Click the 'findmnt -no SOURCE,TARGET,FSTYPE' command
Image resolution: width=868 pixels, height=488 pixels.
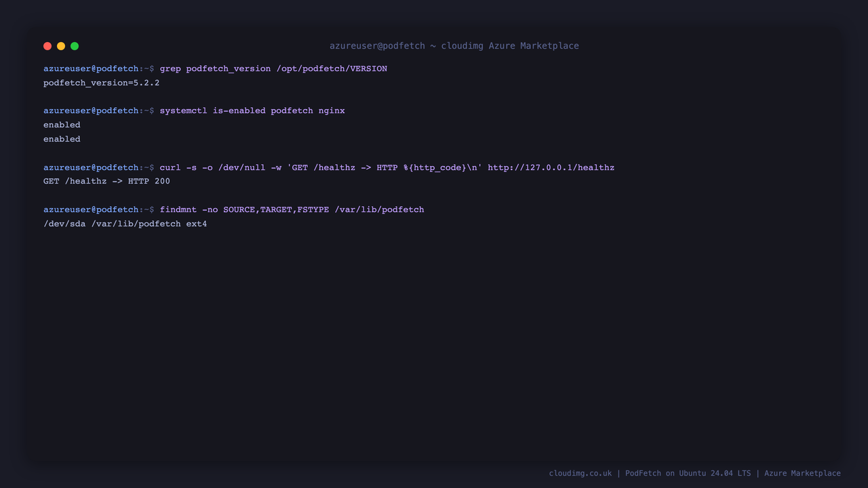(x=292, y=209)
